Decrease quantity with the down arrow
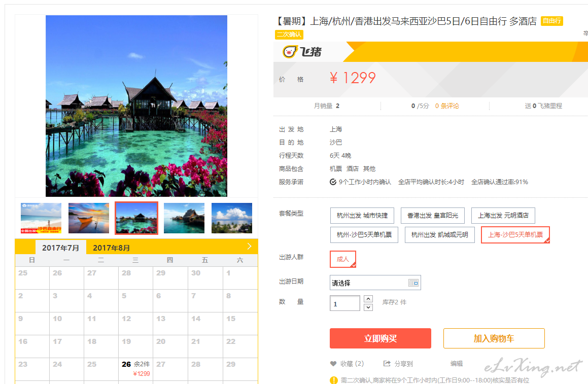588x384 pixels. [368, 307]
